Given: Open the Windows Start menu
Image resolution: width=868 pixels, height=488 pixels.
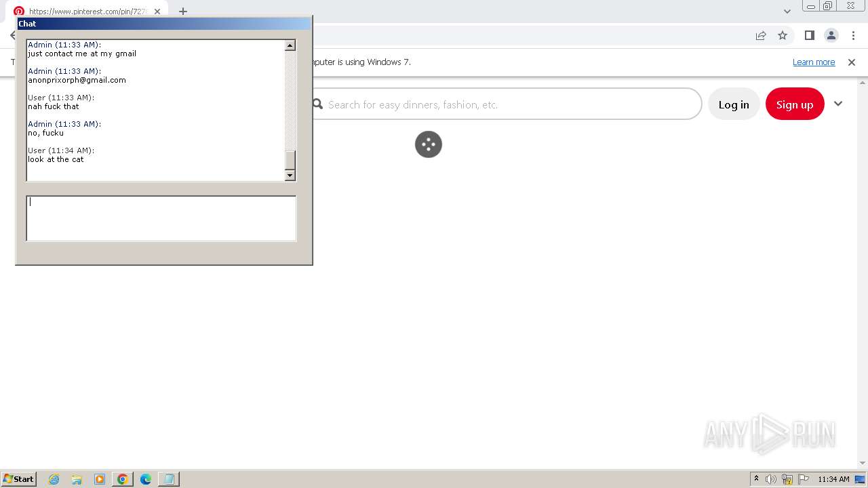Looking at the screenshot, I should (x=19, y=479).
